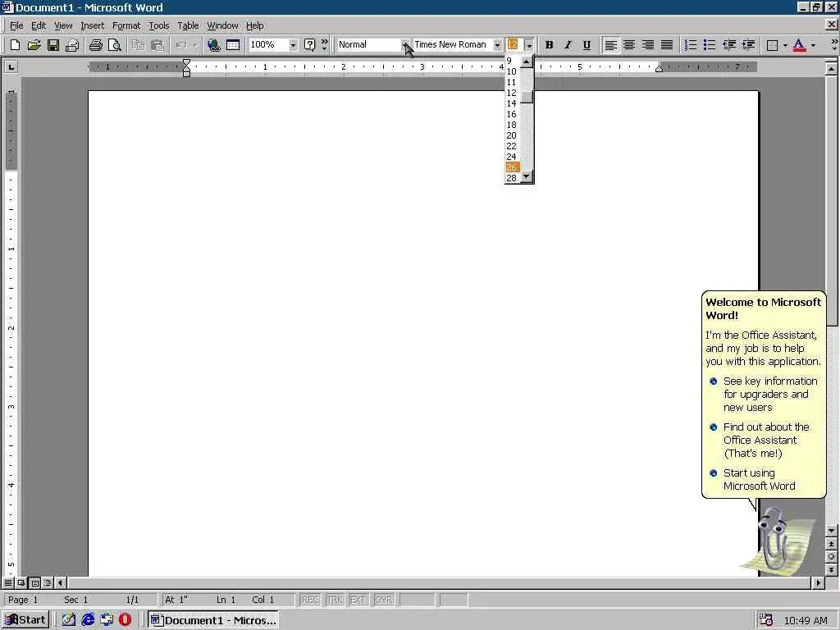Click the font size input box

514,45
